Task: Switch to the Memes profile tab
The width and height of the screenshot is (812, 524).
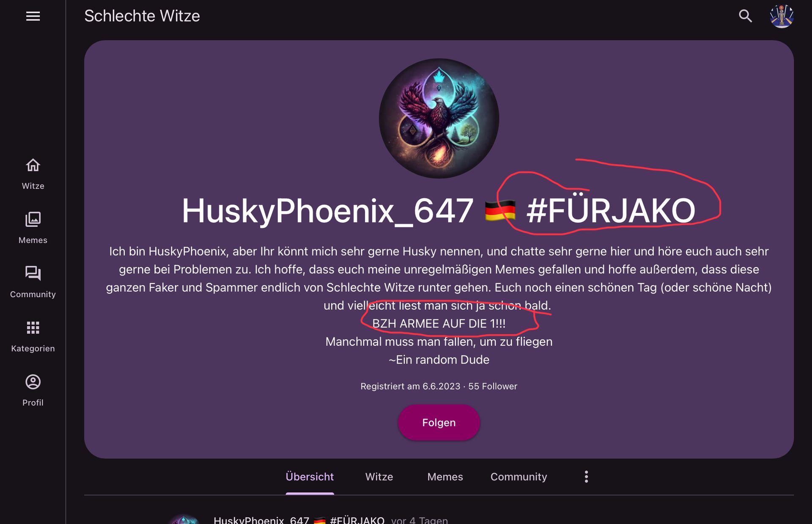Action: 445,477
